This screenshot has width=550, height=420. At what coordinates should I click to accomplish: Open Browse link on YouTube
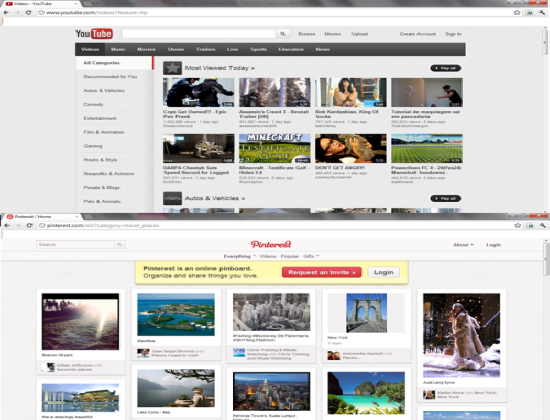click(x=307, y=34)
